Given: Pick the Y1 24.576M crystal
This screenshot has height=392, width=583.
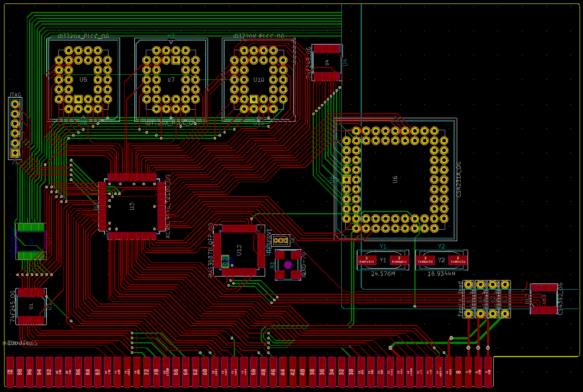Looking at the screenshot, I should pyautogui.click(x=383, y=260).
